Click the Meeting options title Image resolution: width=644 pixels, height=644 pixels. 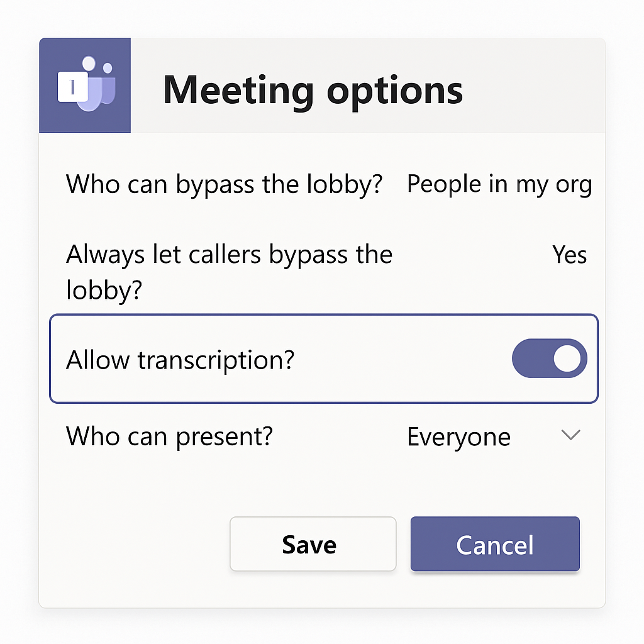pyautogui.click(x=313, y=89)
